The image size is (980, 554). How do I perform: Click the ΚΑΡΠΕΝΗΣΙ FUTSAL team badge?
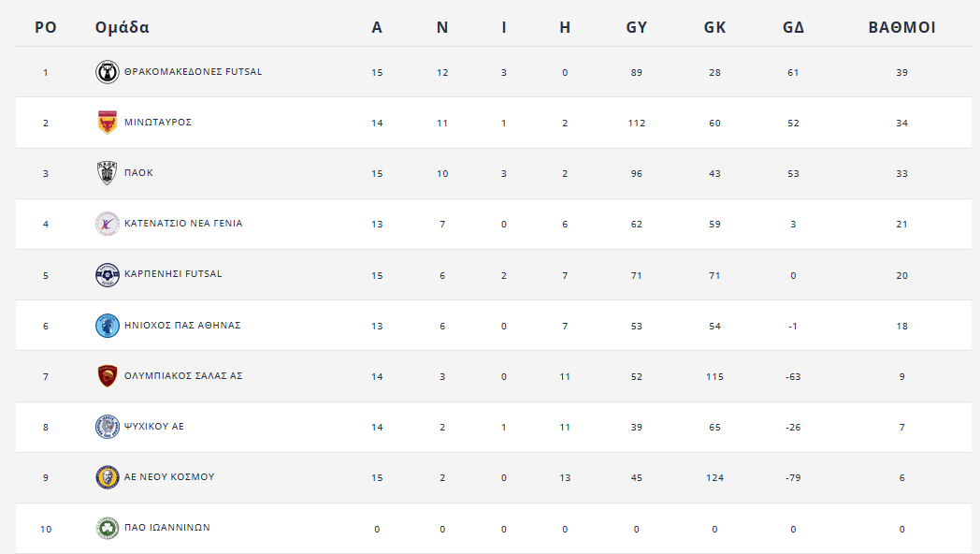pos(108,274)
